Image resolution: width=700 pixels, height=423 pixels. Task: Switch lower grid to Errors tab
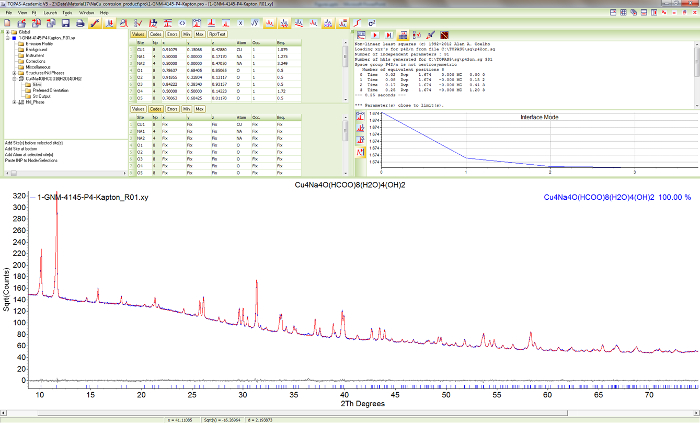pos(172,109)
